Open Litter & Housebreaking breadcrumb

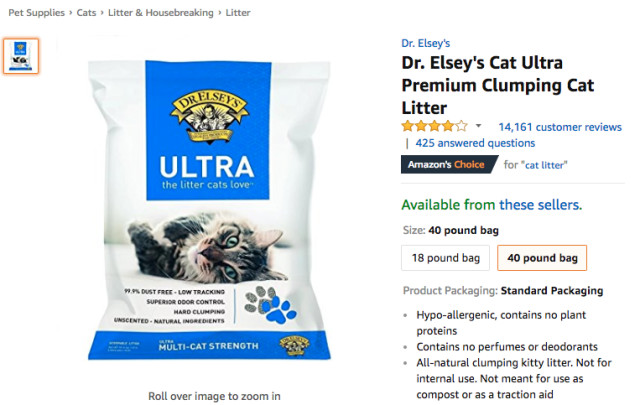click(x=160, y=13)
